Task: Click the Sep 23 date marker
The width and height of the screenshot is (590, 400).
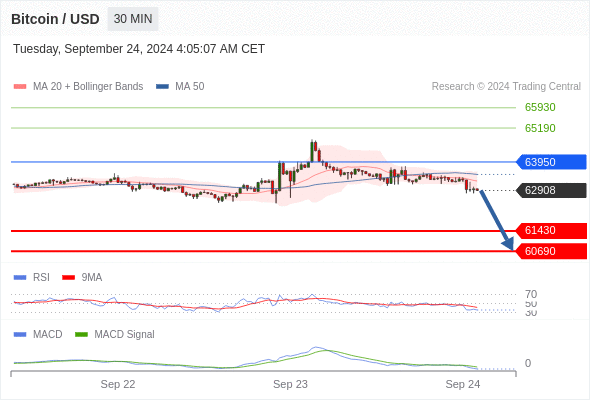Action: click(290, 384)
